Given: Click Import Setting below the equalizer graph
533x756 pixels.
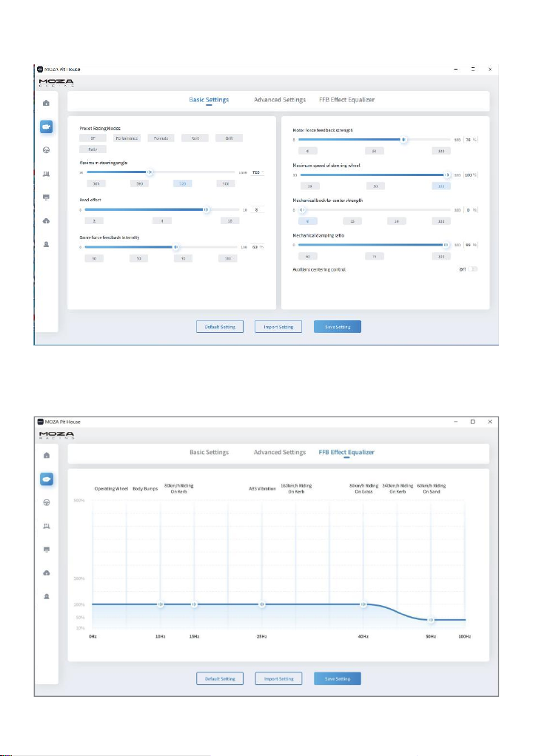Looking at the screenshot, I should coord(279,679).
